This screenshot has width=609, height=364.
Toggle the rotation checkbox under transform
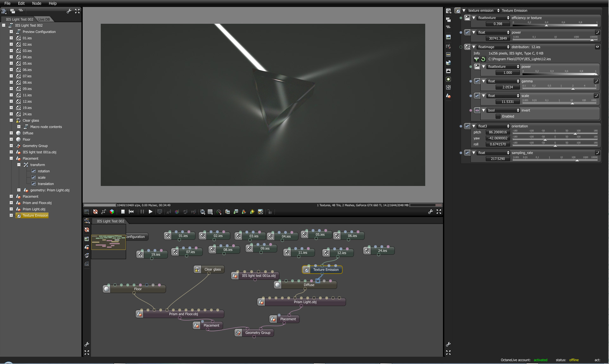click(34, 171)
